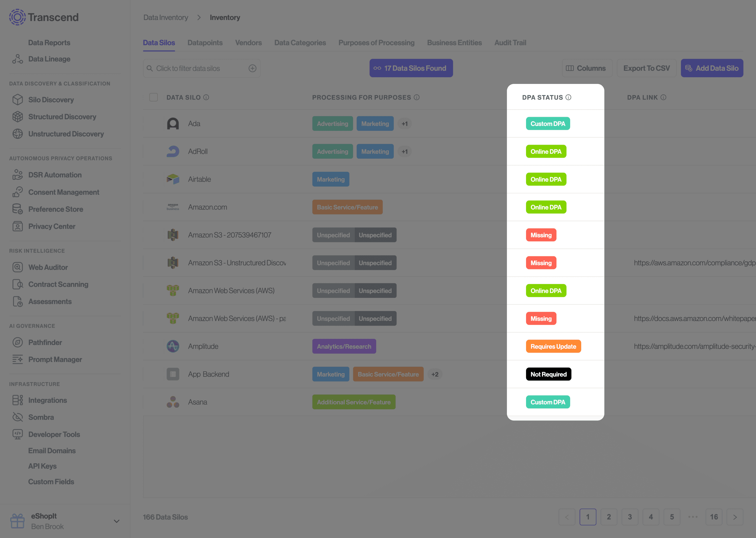Image resolution: width=756 pixels, height=538 pixels.
Task: Click Amplitude's Requires Update status badge
Action: click(x=553, y=346)
